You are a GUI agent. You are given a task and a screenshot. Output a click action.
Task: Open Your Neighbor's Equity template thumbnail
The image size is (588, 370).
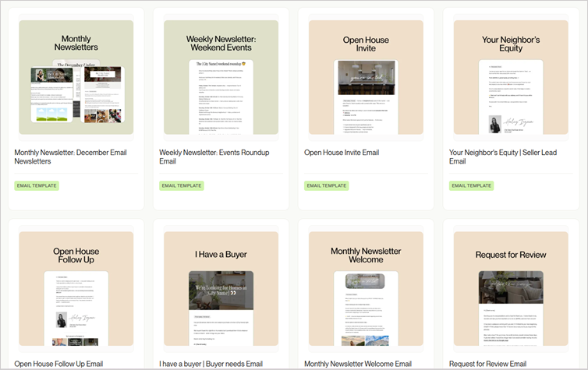[x=511, y=77]
